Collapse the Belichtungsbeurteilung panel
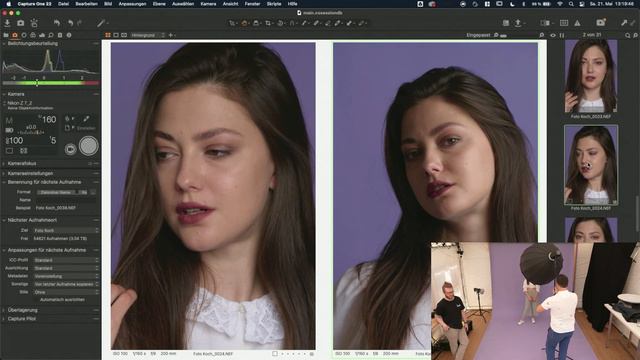The image size is (640, 360). click(x=4, y=44)
